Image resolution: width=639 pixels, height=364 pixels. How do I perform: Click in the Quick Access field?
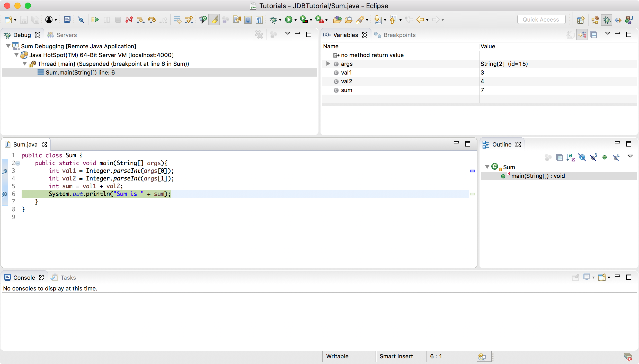pos(541,20)
